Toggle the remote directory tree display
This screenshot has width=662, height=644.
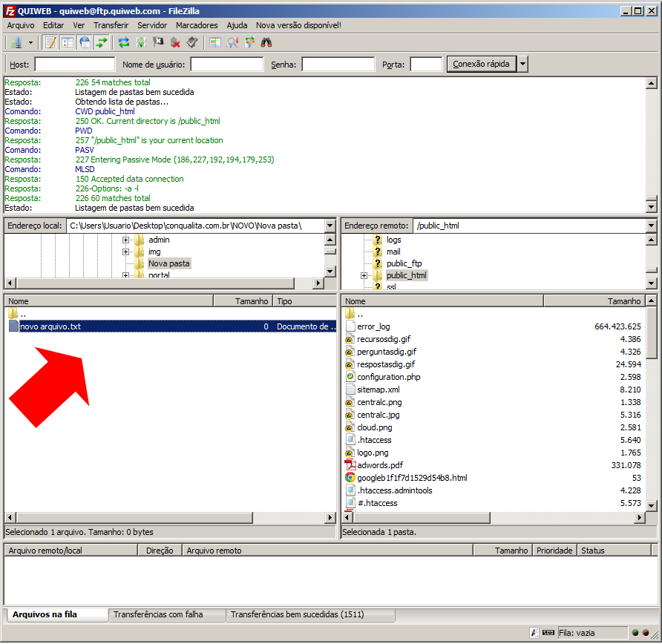click(x=85, y=42)
